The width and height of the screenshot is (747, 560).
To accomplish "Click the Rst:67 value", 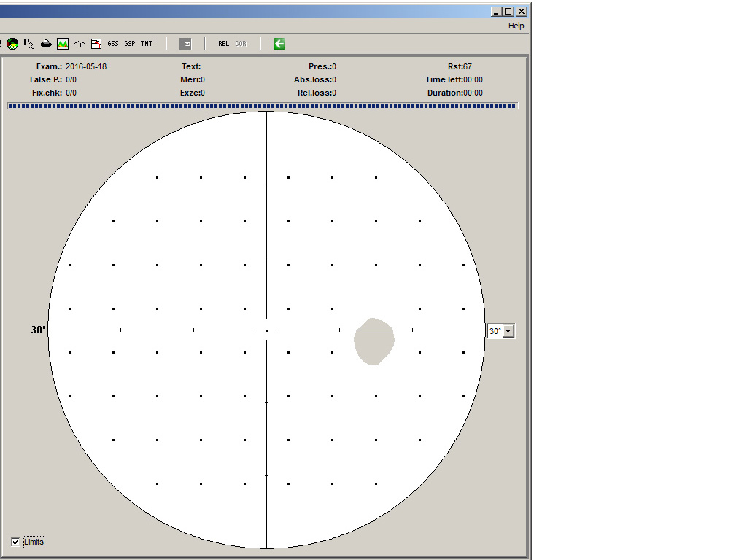I will (x=460, y=66).
